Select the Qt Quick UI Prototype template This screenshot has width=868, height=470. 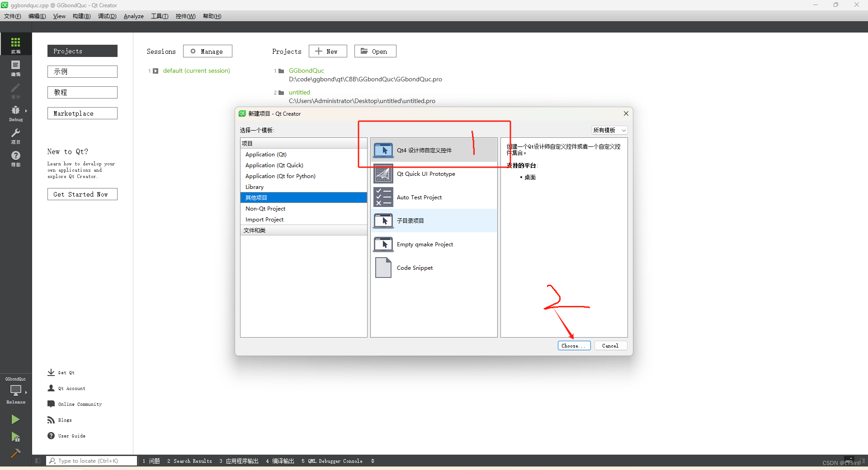coord(434,174)
